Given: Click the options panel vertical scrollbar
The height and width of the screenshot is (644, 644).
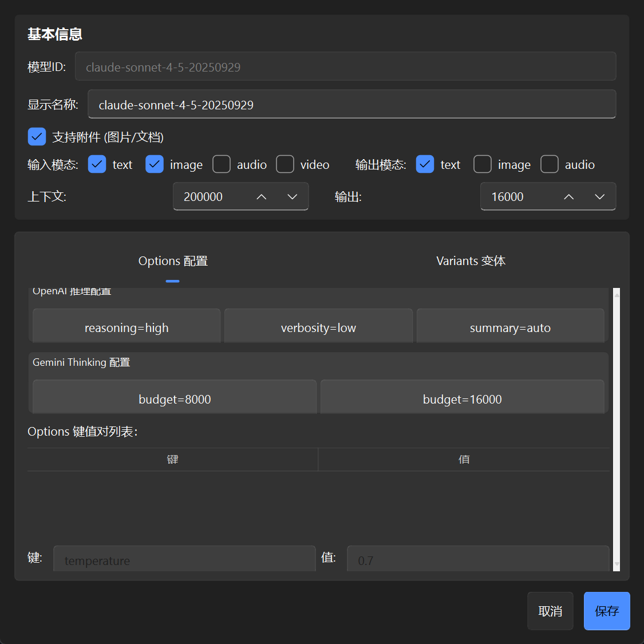Looking at the screenshot, I should [617, 429].
